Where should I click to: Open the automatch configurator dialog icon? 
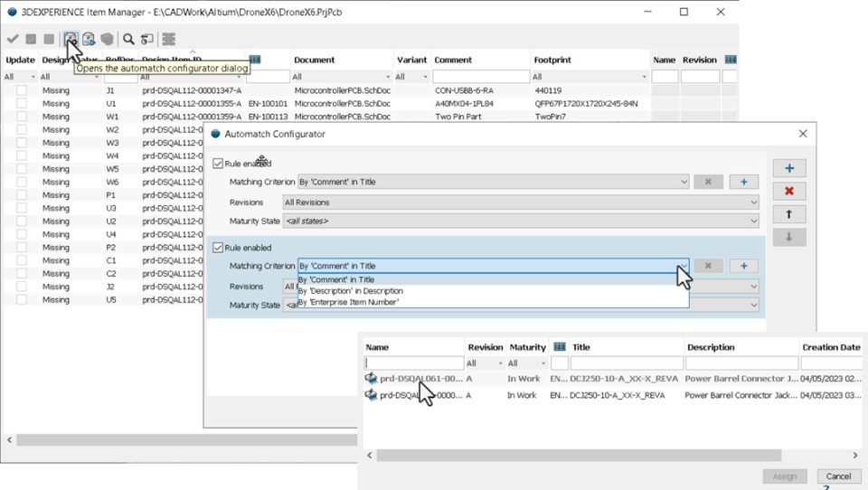tap(71, 39)
